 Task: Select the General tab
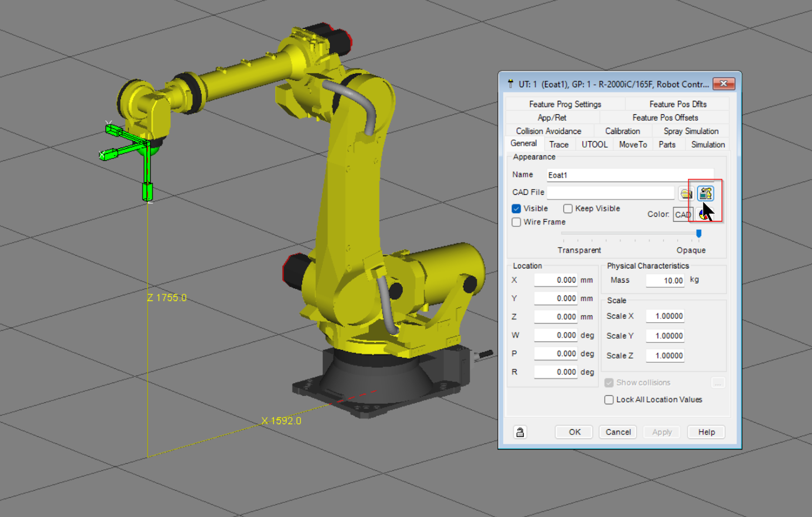point(524,144)
